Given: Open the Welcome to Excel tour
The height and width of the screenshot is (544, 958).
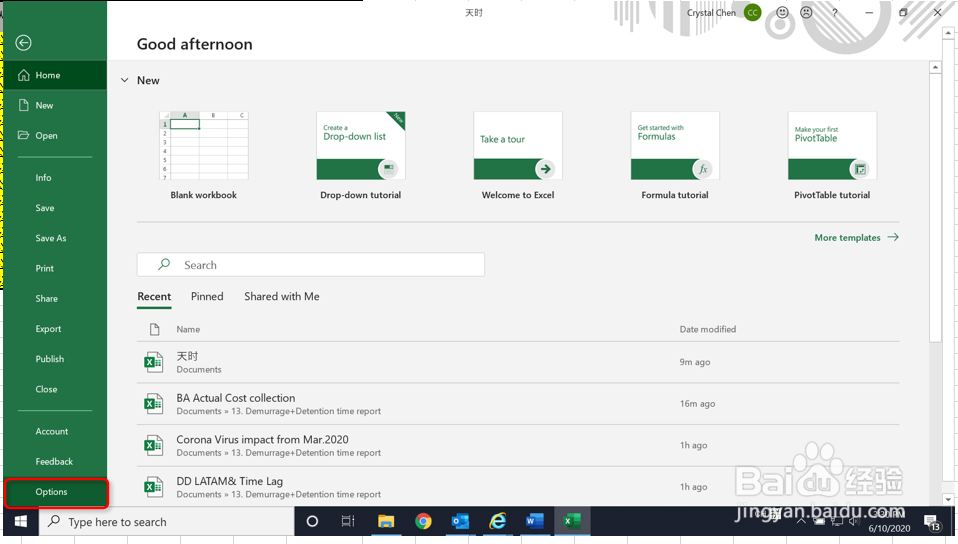Looking at the screenshot, I should tap(517, 155).
